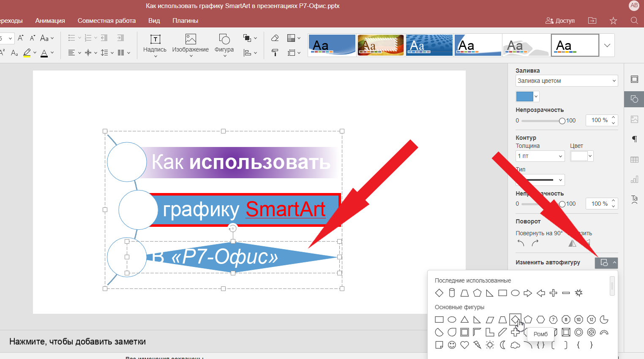The height and width of the screenshot is (359, 644).
Task: Rotate the shape 90° counterclockwise
Action: pos(521,243)
